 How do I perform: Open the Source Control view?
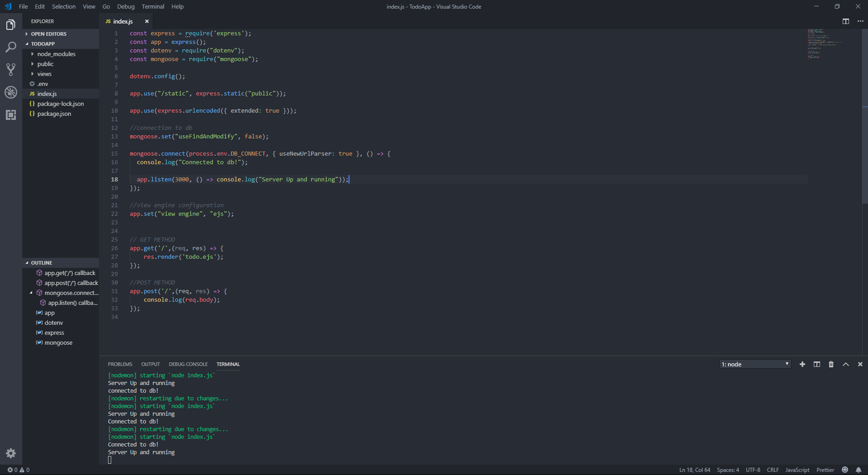click(x=11, y=70)
